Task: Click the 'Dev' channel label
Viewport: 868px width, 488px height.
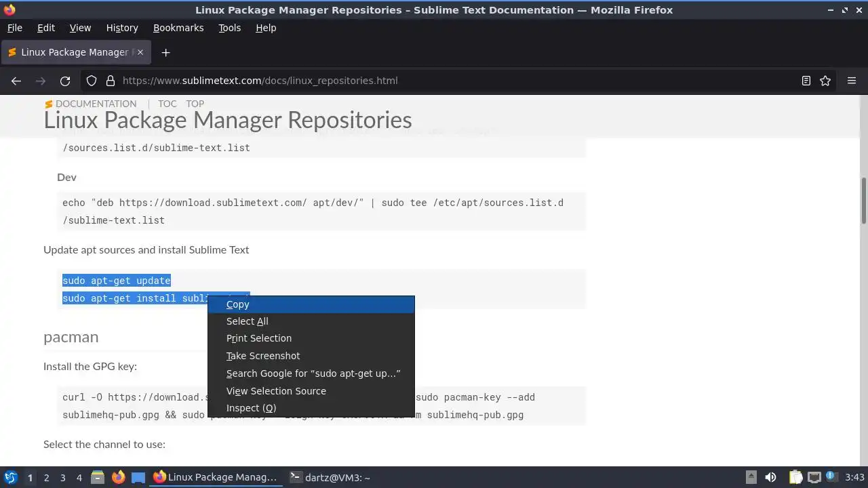Action: pyautogui.click(x=66, y=177)
